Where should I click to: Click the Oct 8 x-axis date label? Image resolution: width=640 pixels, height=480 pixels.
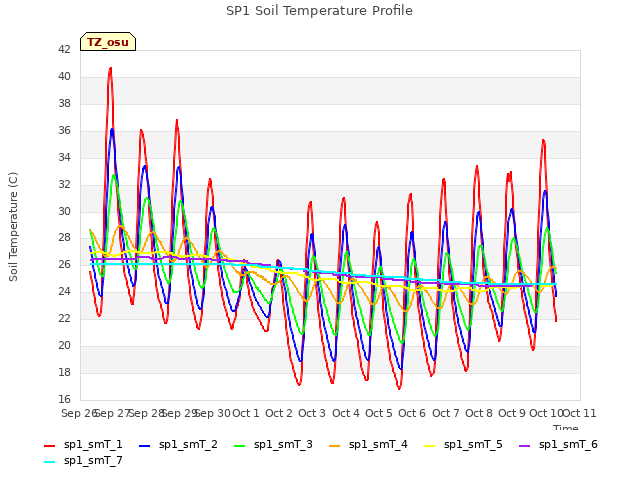click(479, 413)
